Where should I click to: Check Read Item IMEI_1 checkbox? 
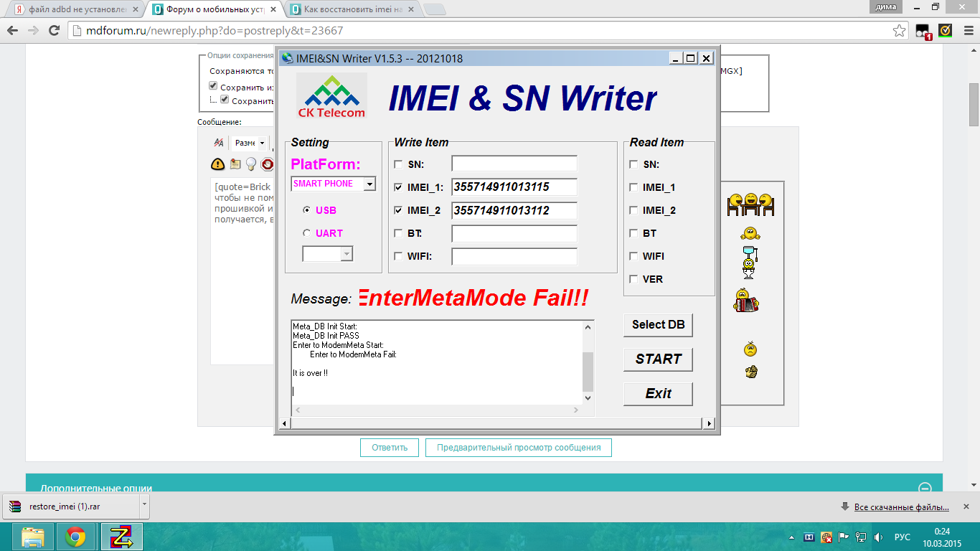click(x=633, y=187)
